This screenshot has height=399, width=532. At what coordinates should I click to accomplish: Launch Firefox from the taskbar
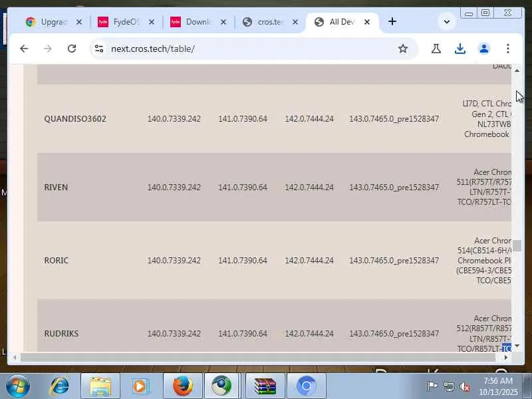[x=183, y=386]
